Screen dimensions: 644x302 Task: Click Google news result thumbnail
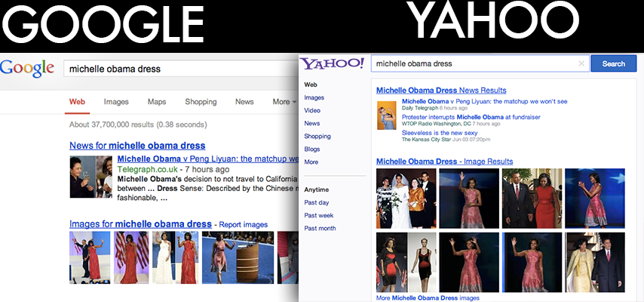pyautogui.click(x=90, y=177)
